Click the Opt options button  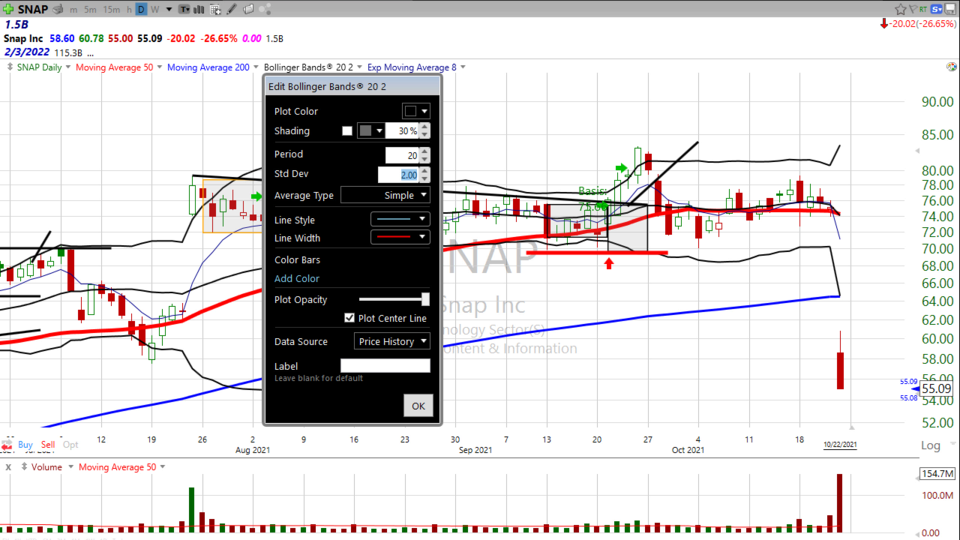pos(70,445)
